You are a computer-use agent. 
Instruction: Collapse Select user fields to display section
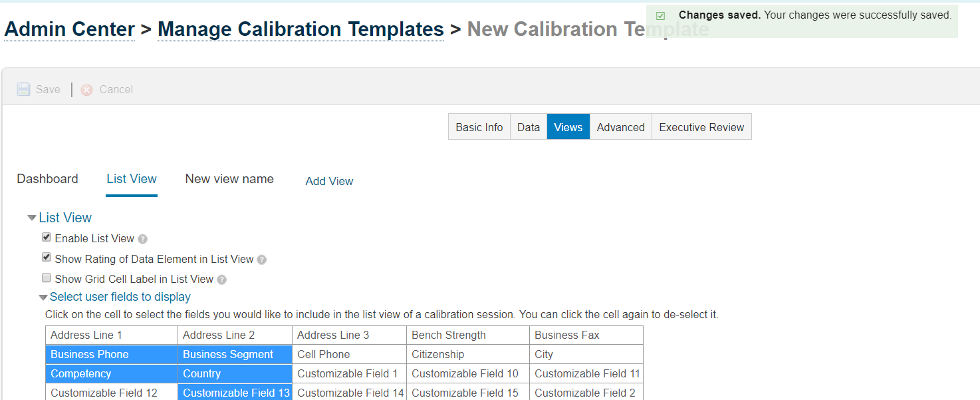43,298
